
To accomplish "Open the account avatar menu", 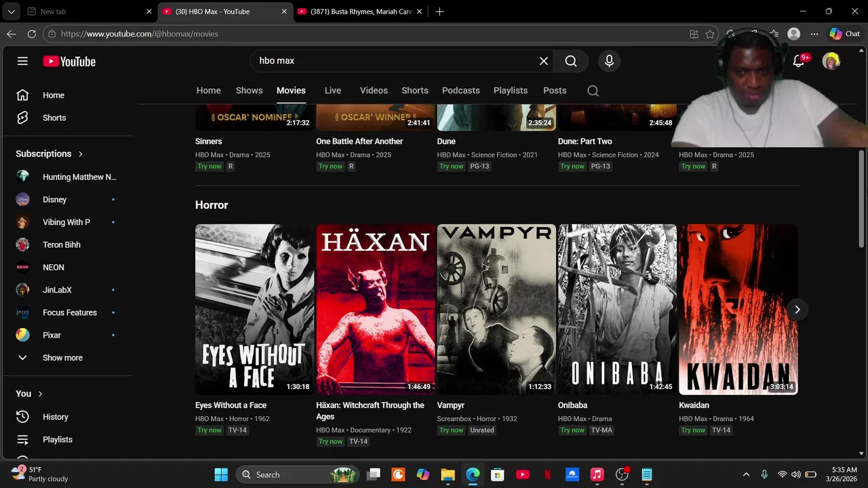I will (831, 61).
